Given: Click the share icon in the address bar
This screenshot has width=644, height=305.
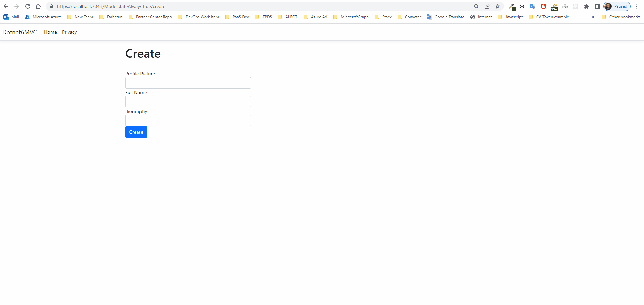Looking at the screenshot, I should (x=487, y=6).
